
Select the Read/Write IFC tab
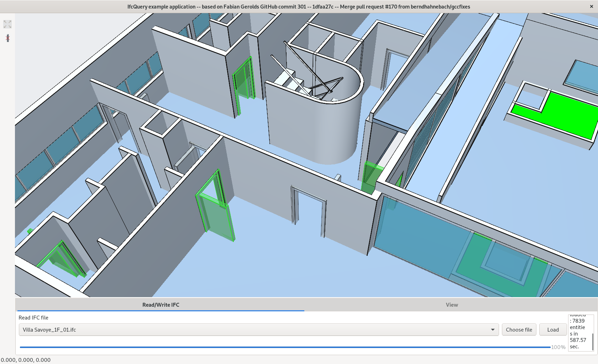tap(161, 305)
